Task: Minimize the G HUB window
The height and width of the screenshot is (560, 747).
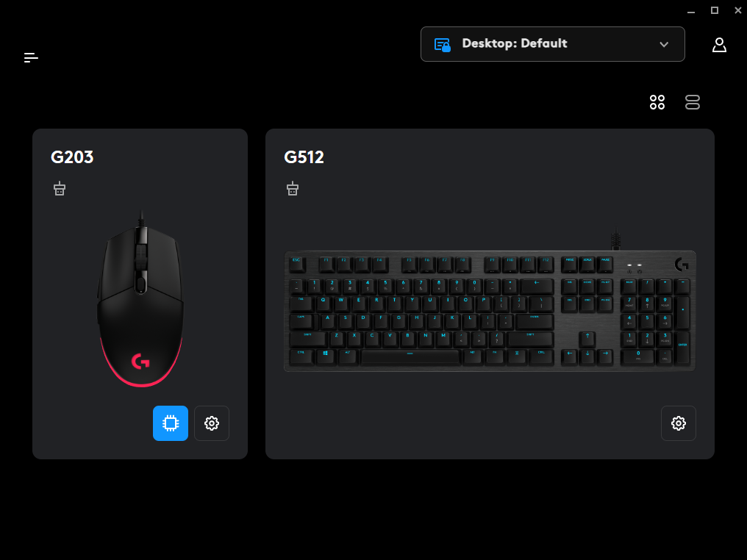Action: [691, 11]
